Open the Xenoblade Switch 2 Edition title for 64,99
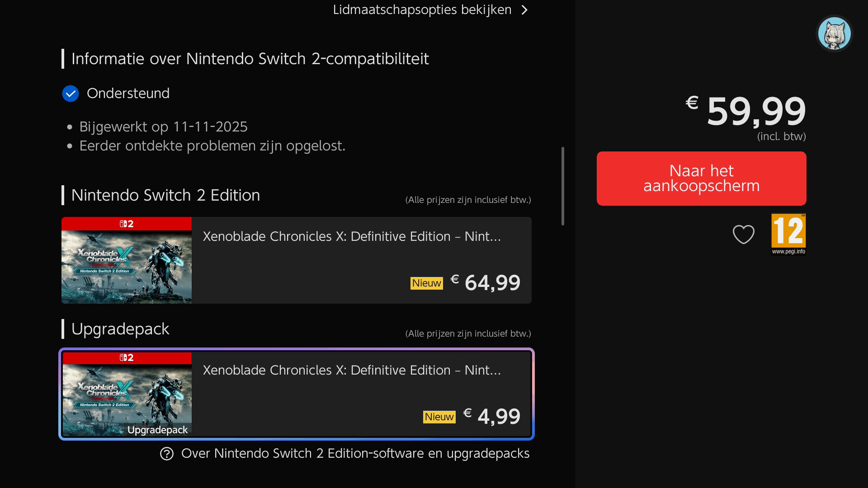868x488 pixels. point(352,236)
